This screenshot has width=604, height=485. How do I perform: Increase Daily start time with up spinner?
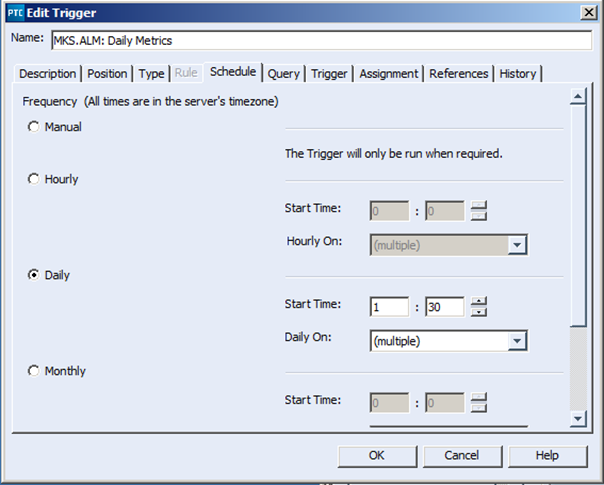coord(479,301)
